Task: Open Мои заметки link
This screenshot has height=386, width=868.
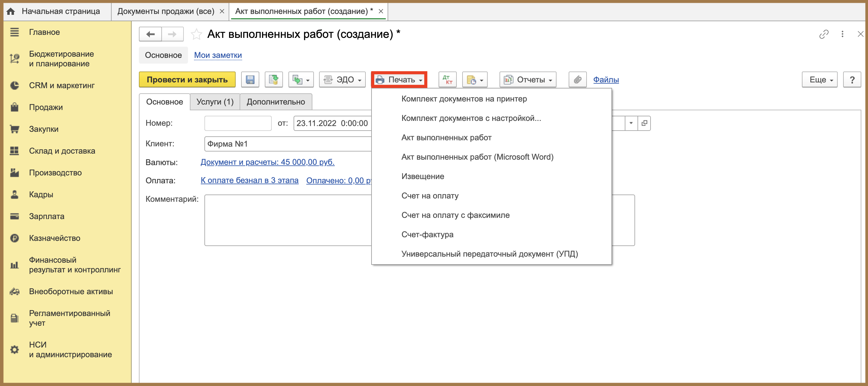Action: (x=218, y=55)
